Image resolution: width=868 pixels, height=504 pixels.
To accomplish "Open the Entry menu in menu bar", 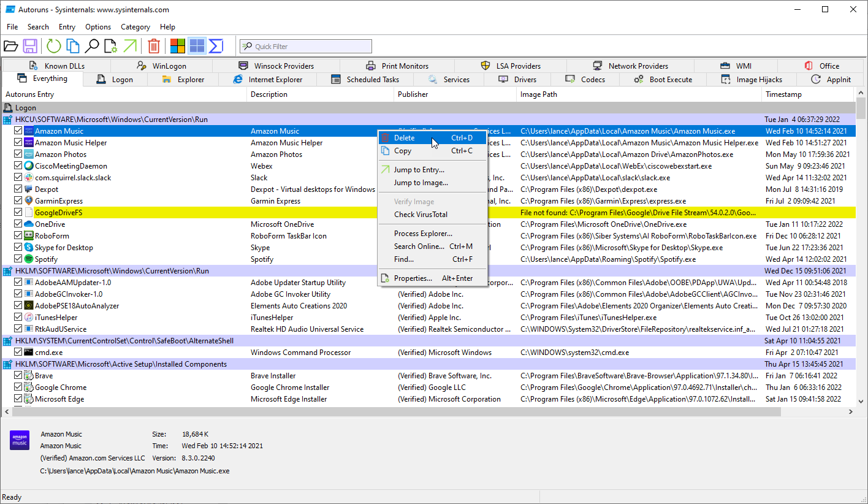I will coord(67,27).
